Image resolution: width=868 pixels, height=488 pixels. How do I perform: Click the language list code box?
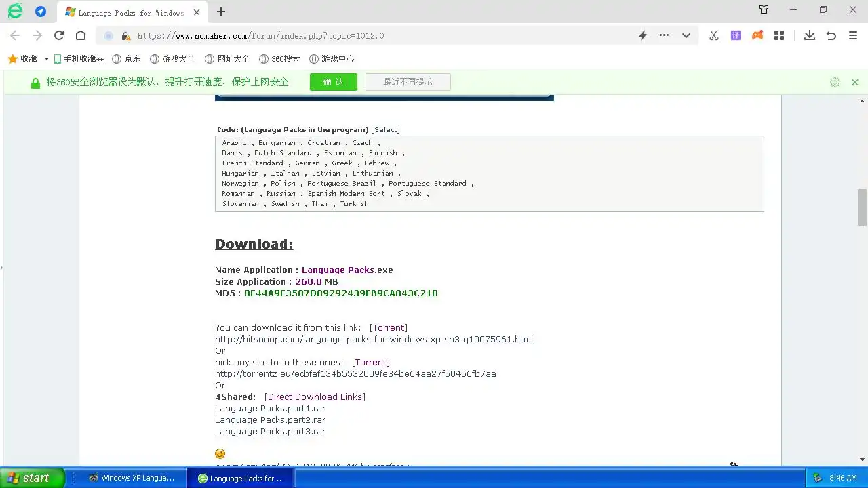point(490,174)
